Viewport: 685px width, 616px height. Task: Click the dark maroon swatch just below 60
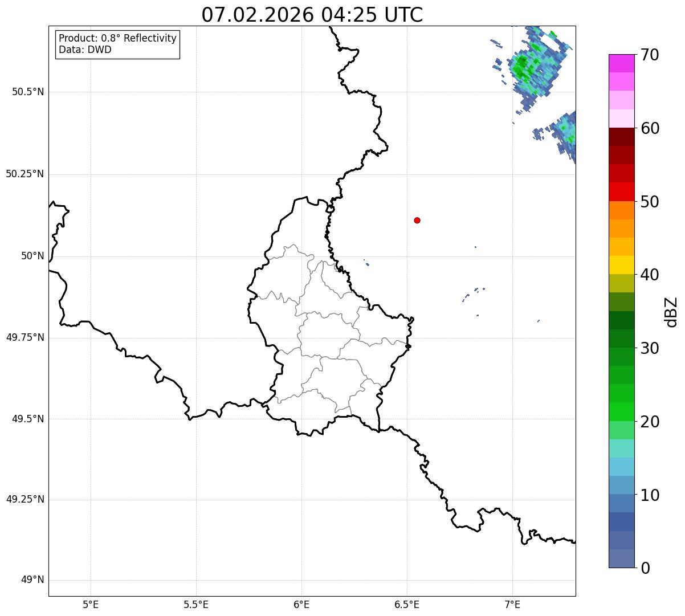621,137
